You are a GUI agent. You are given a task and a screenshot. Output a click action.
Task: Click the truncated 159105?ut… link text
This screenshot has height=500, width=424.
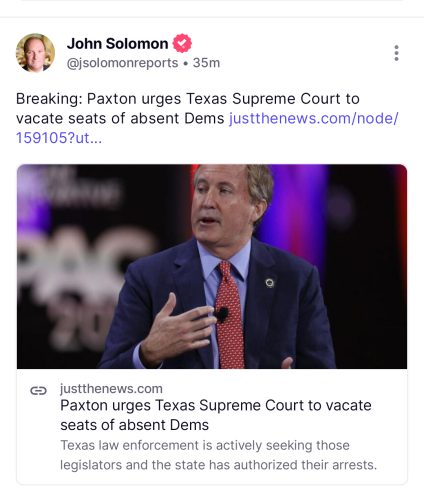tap(59, 138)
